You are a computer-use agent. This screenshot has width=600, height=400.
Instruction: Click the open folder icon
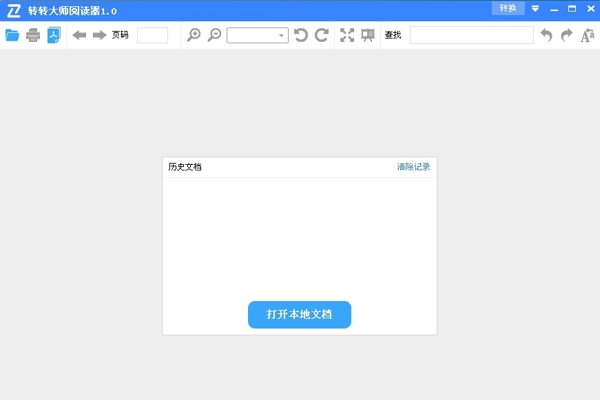coord(12,35)
